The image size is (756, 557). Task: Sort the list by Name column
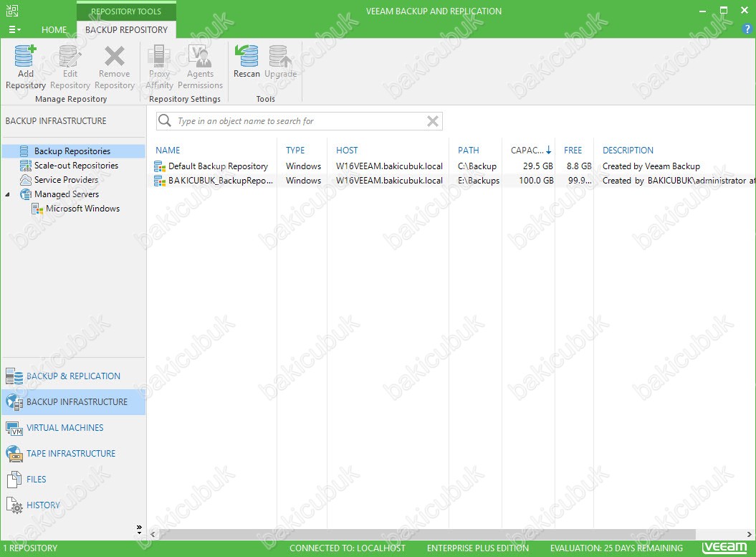pyautogui.click(x=168, y=151)
